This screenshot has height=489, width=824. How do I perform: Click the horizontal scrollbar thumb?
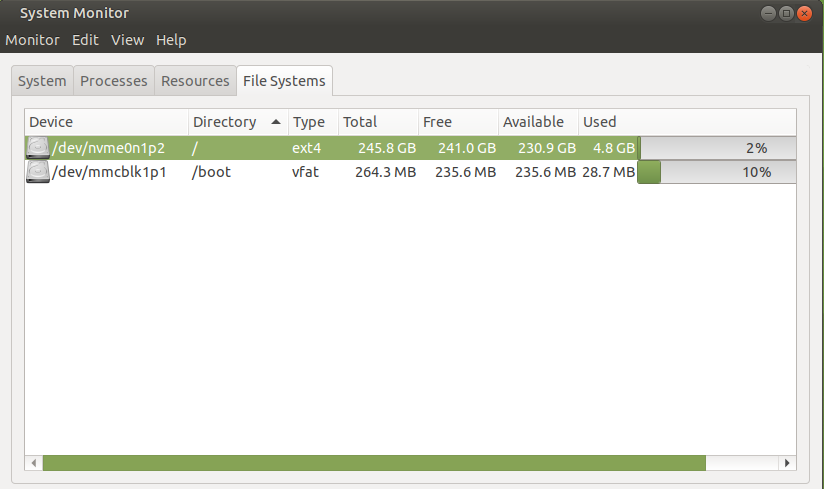(373, 463)
